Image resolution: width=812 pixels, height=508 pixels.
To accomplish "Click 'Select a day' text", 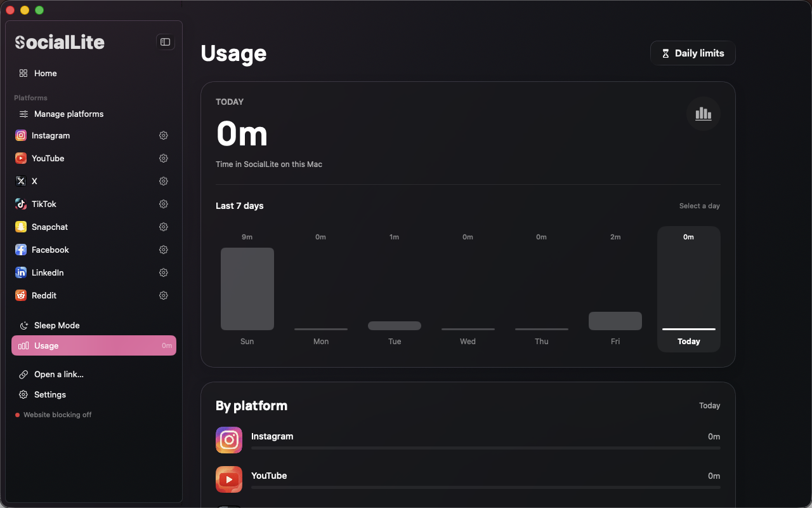I will (700, 206).
